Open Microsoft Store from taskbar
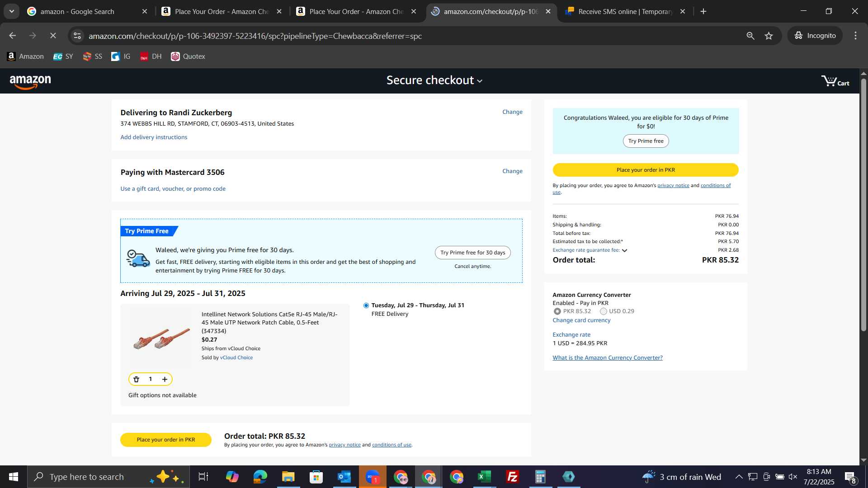 pyautogui.click(x=316, y=477)
